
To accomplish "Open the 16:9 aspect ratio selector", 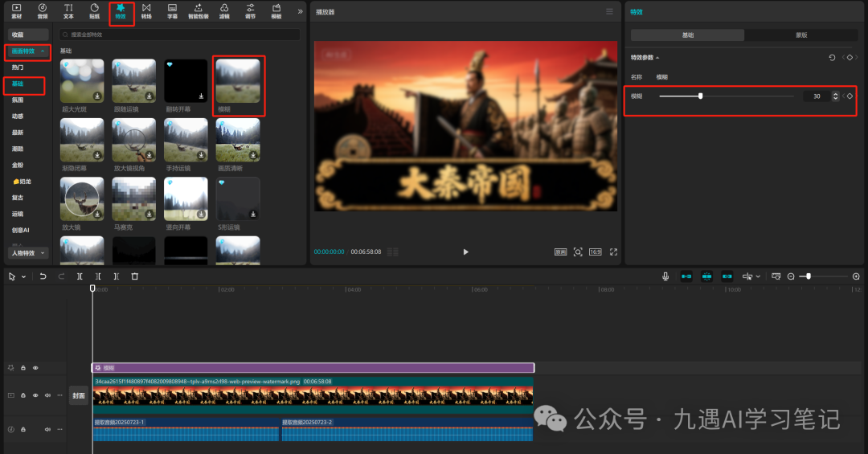I will [x=595, y=252].
